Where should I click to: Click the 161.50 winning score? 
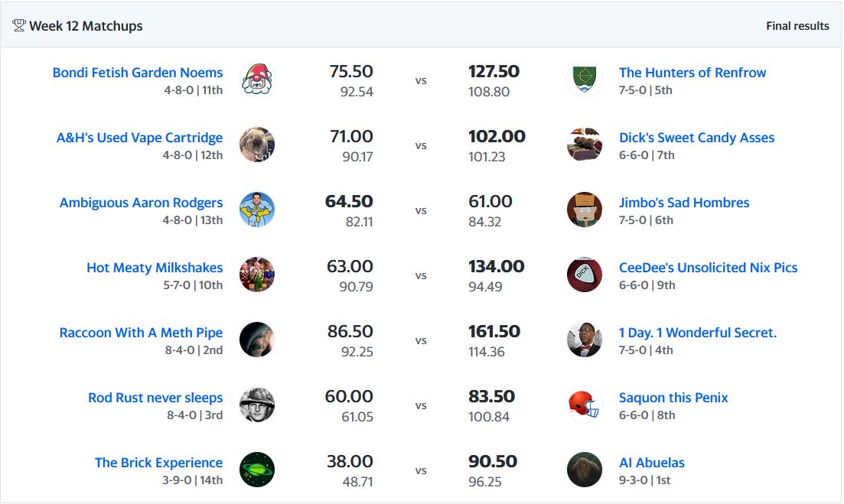pyautogui.click(x=494, y=332)
